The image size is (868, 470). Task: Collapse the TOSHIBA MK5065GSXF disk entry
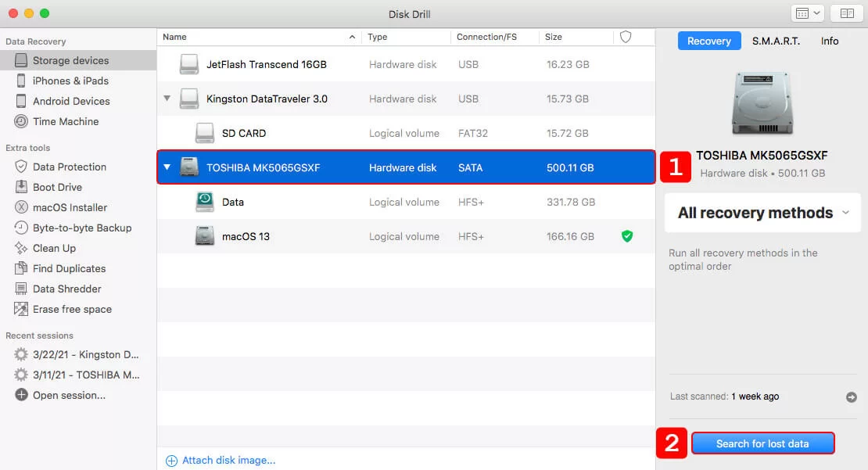click(x=166, y=167)
